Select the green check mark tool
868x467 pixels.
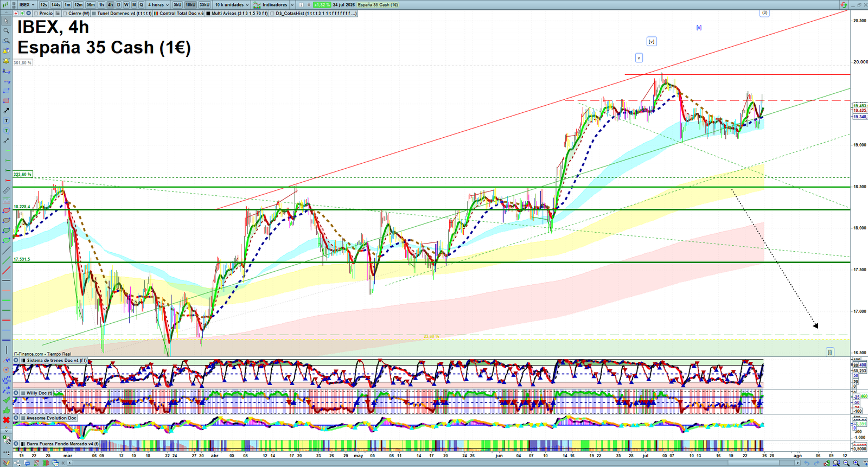pyautogui.click(x=7, y=400)
